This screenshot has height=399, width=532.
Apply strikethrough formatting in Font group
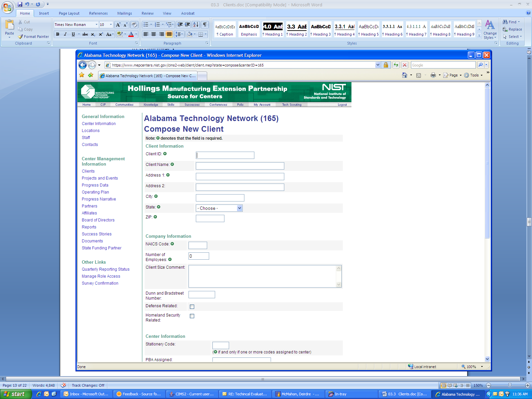(85, 34)
